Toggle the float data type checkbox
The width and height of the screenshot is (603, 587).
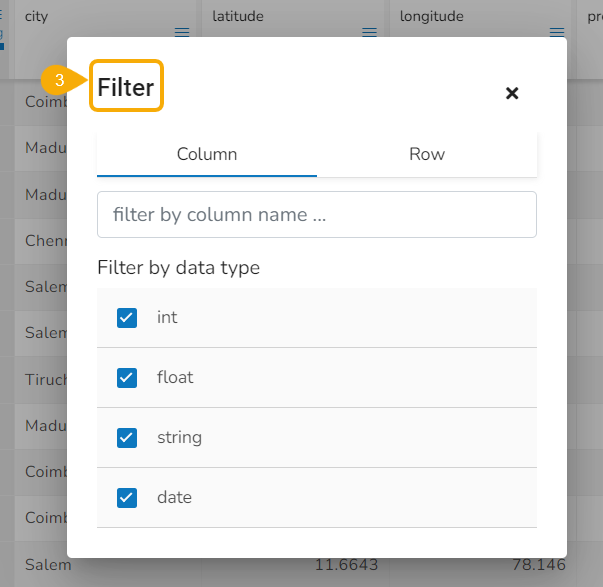coord(127,378)
